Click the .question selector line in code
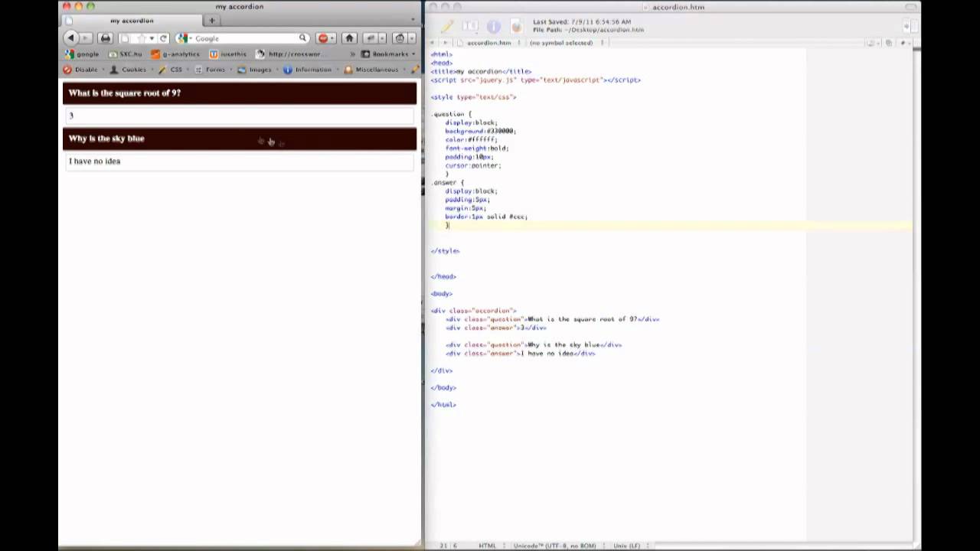 [451, 114]
